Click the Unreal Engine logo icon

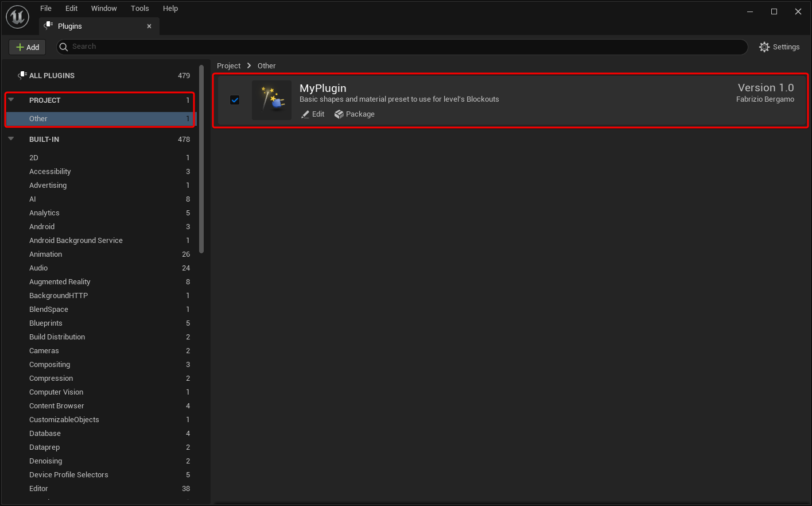click(x=17, y=17)
